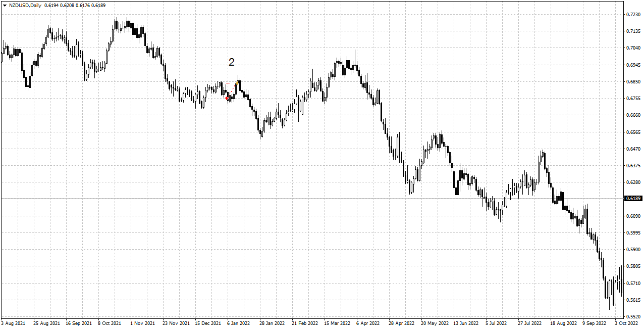Click the 0.7230 price axis label
The image size is (644, 329).
click(634, 14)
